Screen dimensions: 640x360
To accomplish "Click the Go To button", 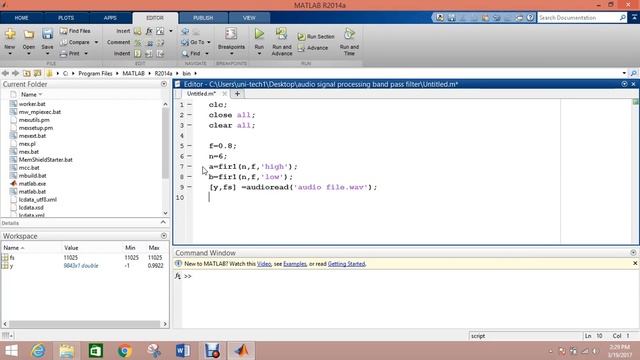I will 193,42.
